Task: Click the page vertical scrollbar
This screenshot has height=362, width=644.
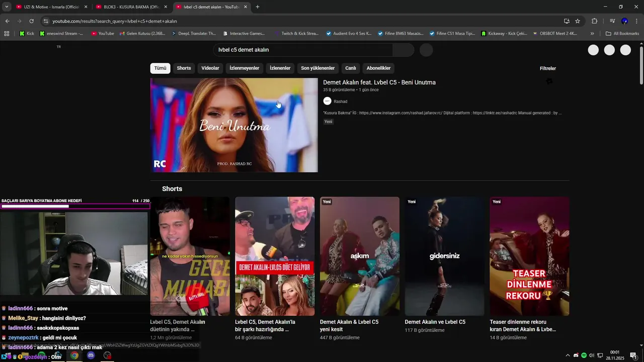Action: click(x=641, y=65)
